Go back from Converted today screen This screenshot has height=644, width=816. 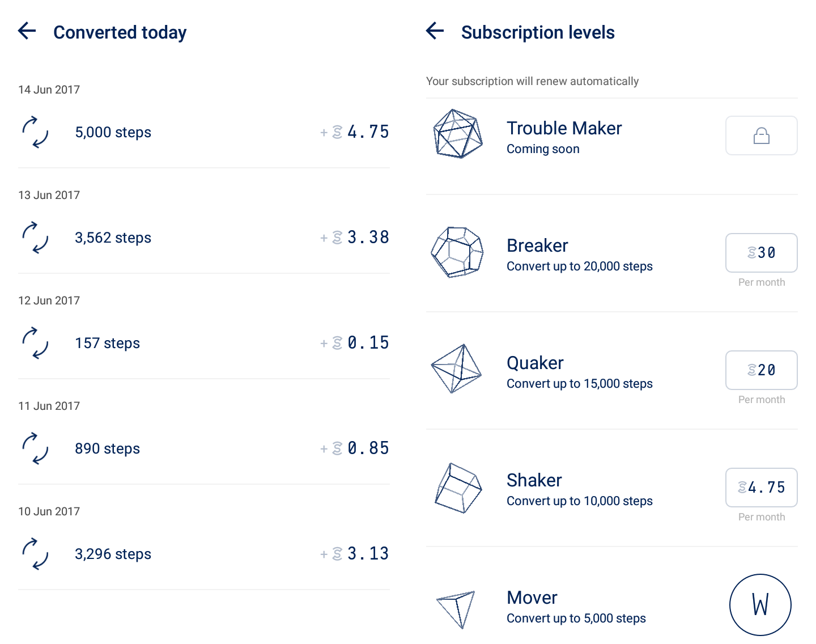coord(27,31)
